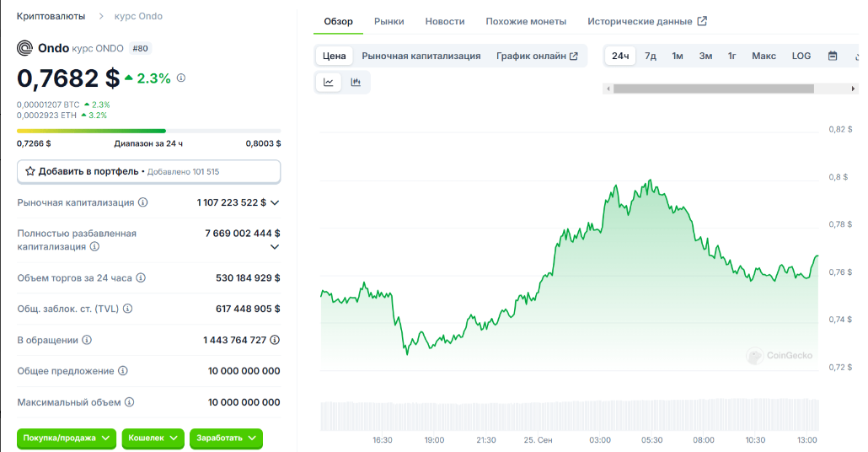Open Кошелек dropdown
This screenshot has width=868, height=452.
[x=153, y=438]
